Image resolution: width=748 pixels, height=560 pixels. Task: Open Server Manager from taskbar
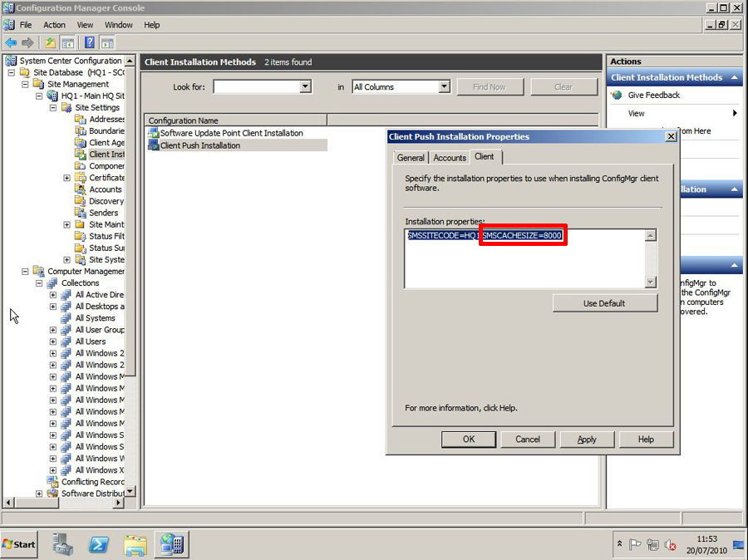pos(62,544)
